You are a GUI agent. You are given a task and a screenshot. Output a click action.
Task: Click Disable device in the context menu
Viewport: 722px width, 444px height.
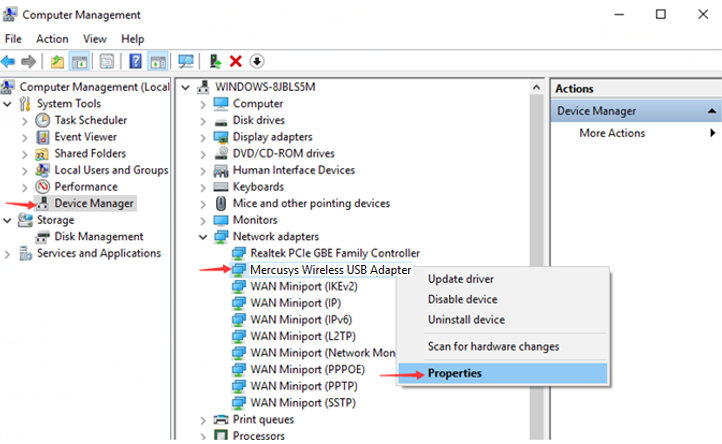pos(463,300)
